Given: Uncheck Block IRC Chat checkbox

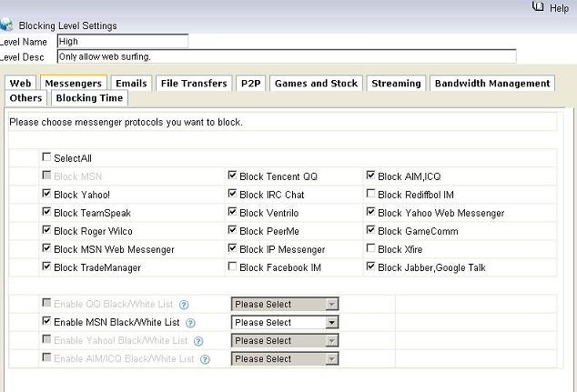Looking at the screenshot, I should point(232,193).
